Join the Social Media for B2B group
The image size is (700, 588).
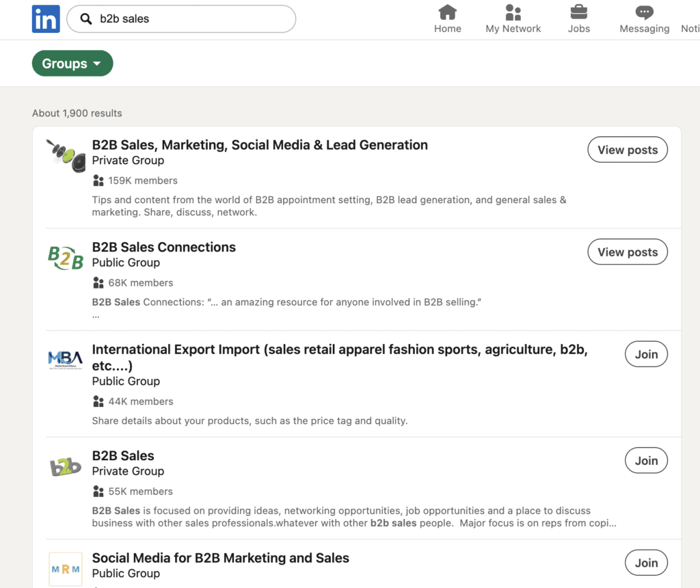645,562
